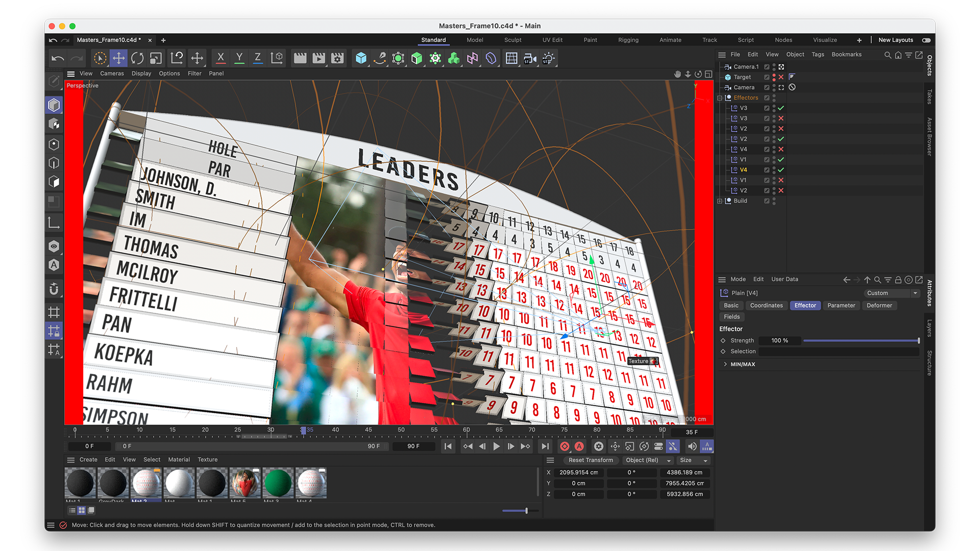Expand the Build group in Object Manager
This screenshot has height=551, width=980.
(720, 201)
